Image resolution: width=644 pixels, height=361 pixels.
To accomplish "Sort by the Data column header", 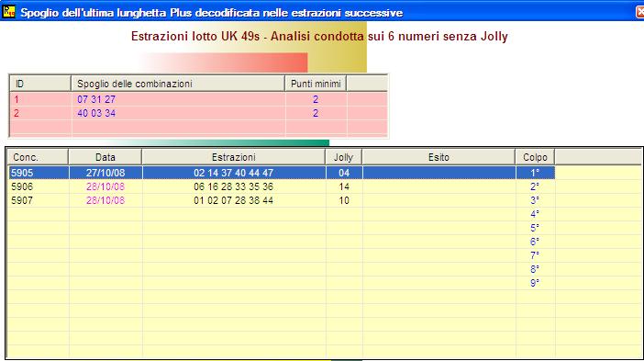I will (x=105, y=157).
